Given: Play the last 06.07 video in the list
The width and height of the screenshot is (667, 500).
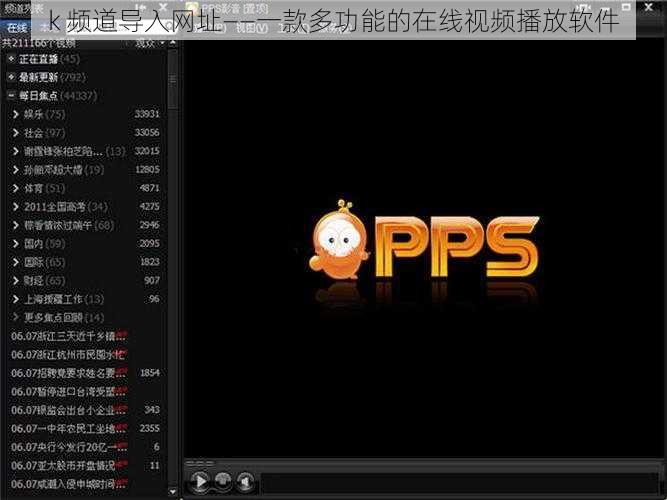Looking at the screenshot, I should (x=69, y=484).
